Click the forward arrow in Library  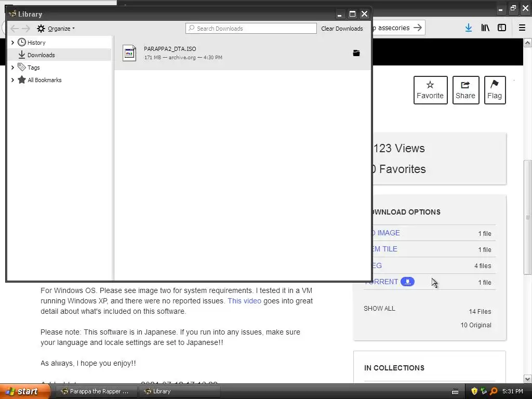point(26,29)
